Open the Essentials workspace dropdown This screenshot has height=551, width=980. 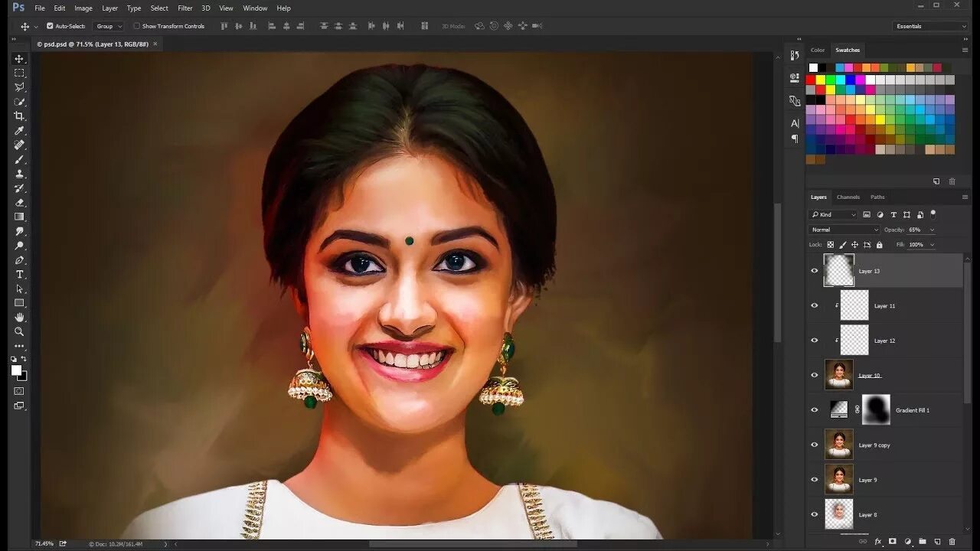pyautogui.click(x=931, y=26)
